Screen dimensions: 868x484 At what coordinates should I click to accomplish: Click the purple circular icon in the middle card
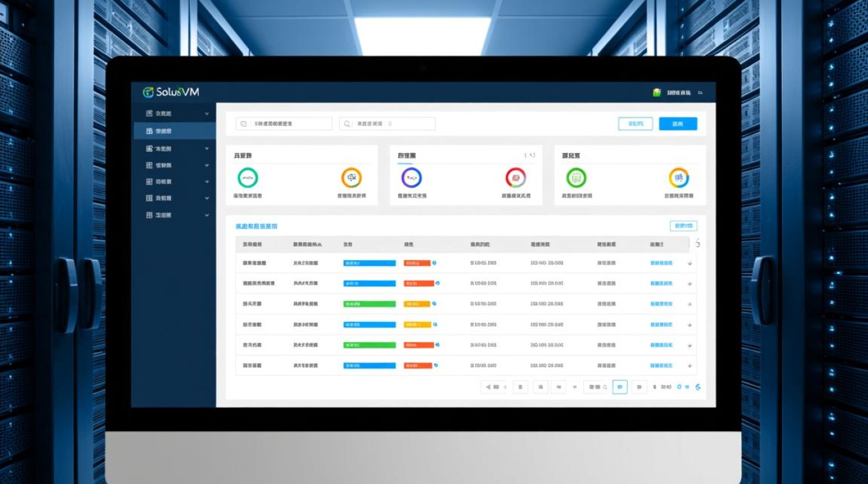tap(411, 177)
